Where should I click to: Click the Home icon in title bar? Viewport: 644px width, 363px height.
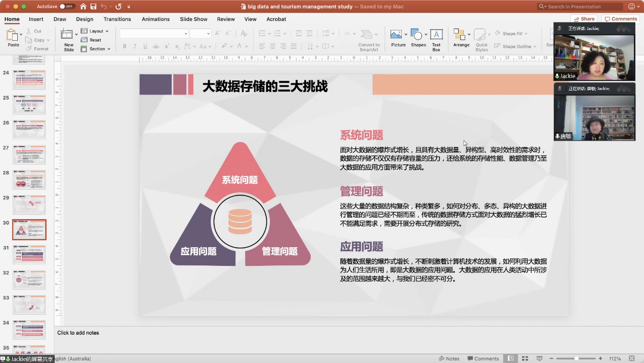(83, 7)
